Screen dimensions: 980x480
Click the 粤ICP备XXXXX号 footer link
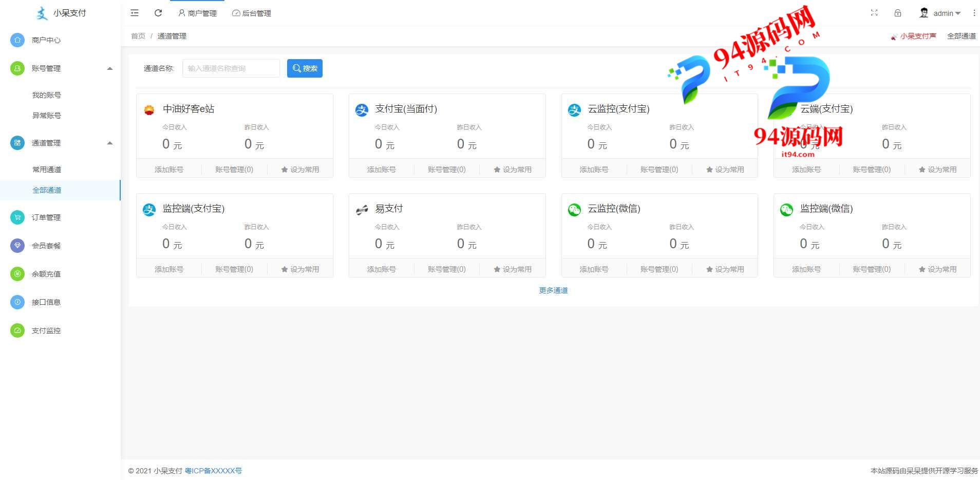coord(213,471)
